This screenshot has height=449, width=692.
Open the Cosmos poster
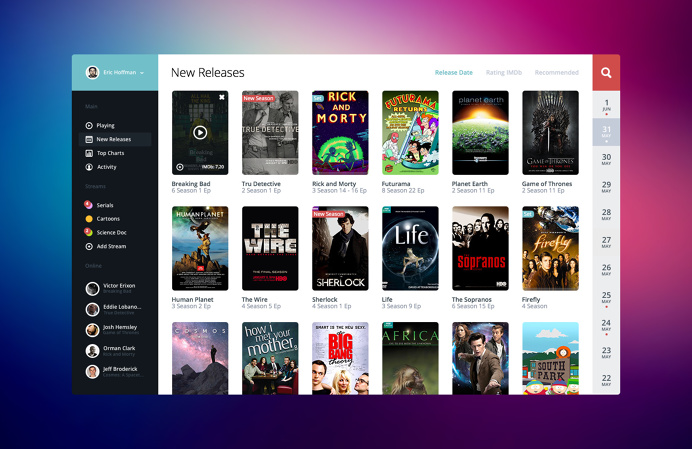click(x=200, y=358)
